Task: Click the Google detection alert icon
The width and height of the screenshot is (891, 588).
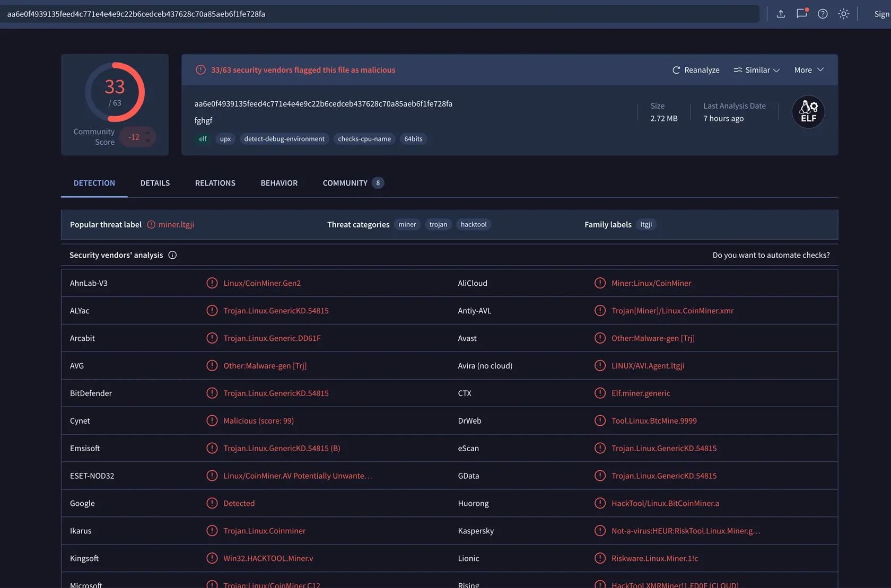Action: click(x=212, y=503)
